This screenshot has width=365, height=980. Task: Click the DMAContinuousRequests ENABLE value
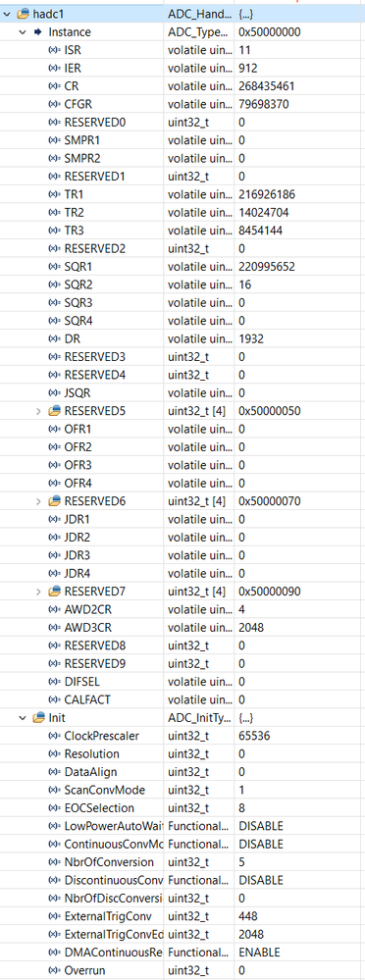259,952
